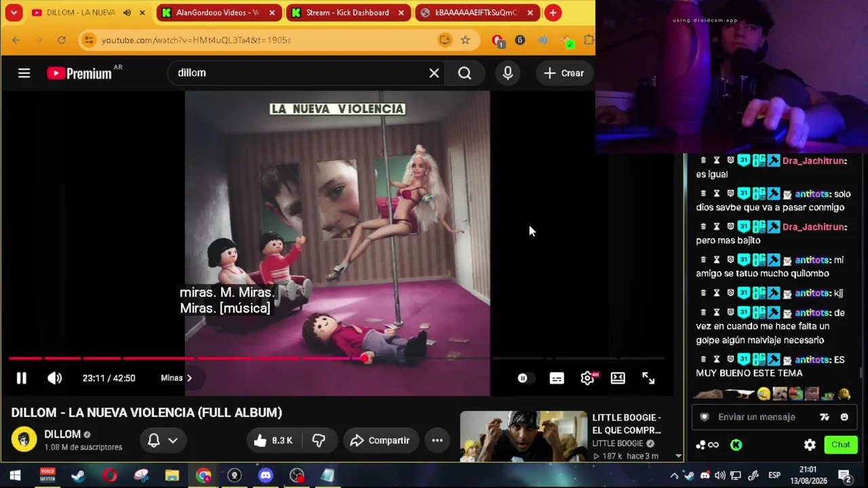Open the Little Boogie recommended video thumbnail

tap(524, 436)
